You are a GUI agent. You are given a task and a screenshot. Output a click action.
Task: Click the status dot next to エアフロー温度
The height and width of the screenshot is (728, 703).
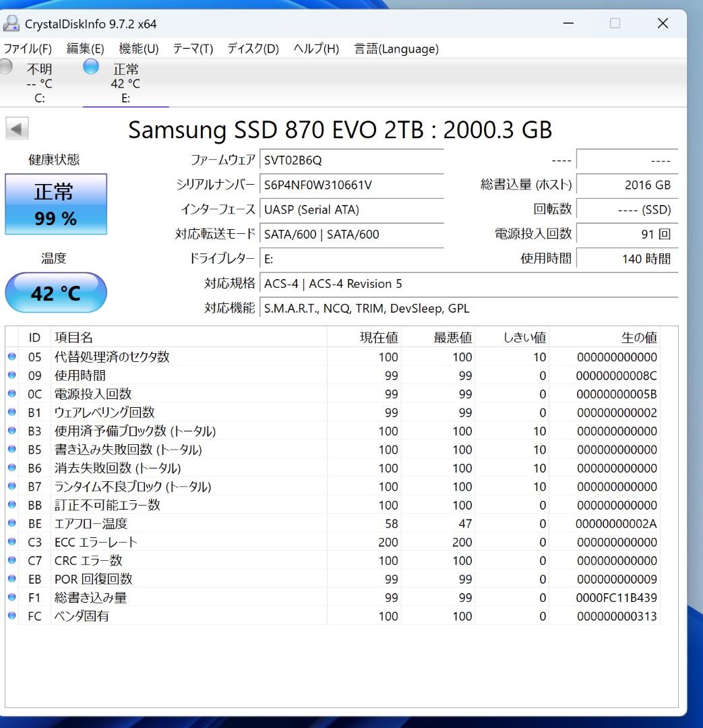point(11,524)
